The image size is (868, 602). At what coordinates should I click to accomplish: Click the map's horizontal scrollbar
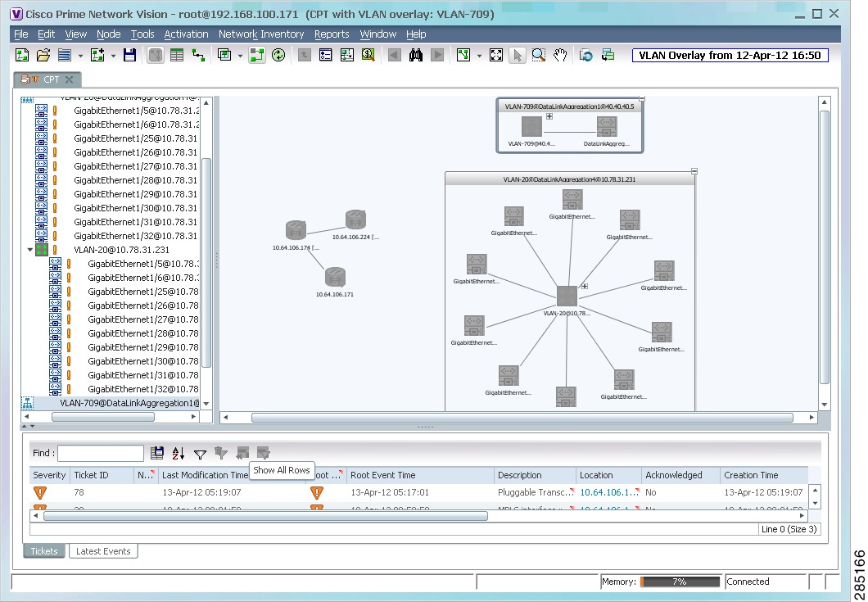tap(522, 417)
